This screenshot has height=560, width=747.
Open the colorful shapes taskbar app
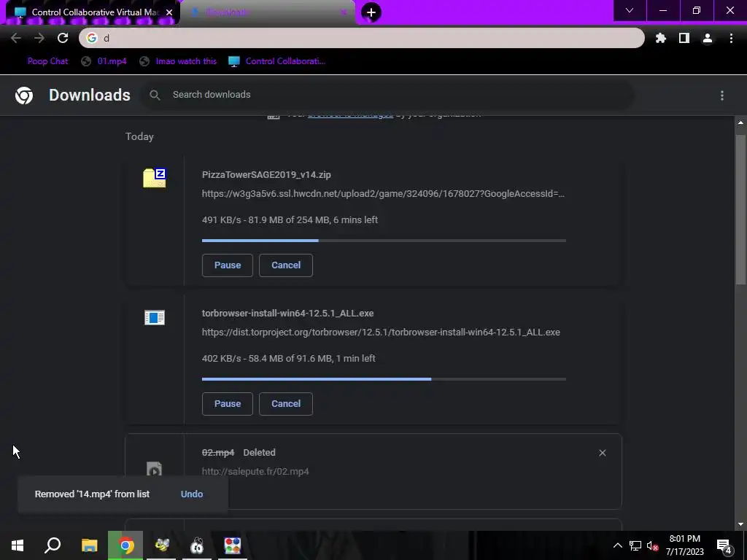233,545
